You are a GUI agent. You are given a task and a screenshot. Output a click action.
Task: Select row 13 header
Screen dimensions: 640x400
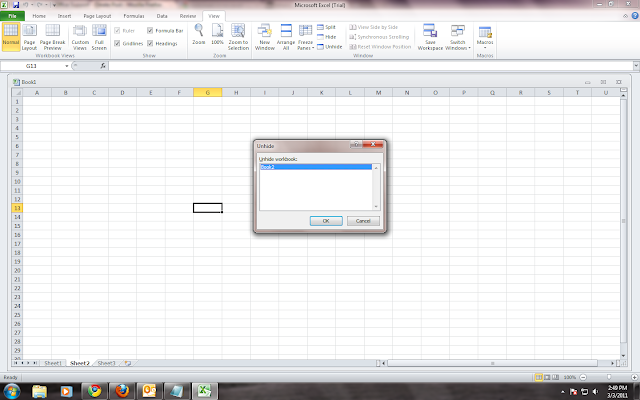(x=17, y=208)
